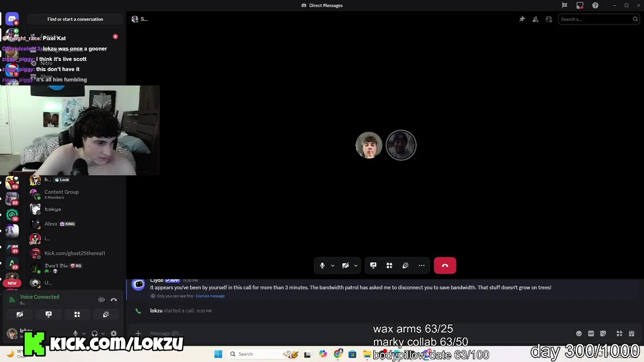644x362 pixels.
Task: Send a gift from message bar
Action: (631, 333)
